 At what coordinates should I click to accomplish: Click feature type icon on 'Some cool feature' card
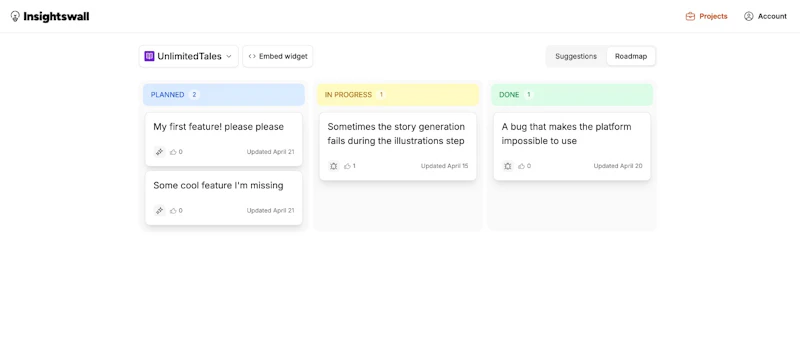tap(160, 211)
